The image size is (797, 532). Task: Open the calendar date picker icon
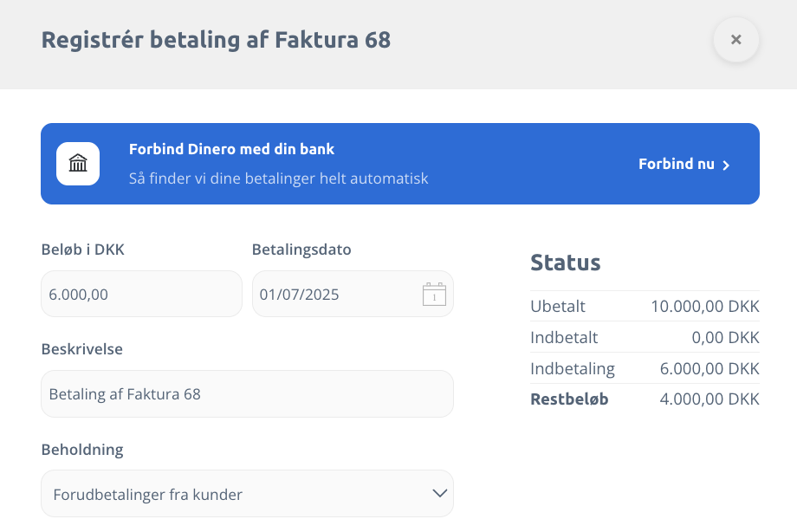(434, 294)
